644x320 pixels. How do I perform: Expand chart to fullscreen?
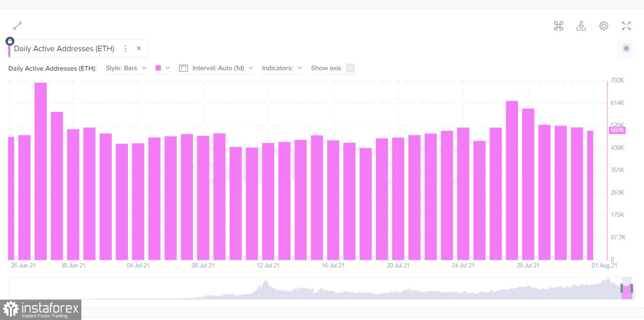click(626, 26)
